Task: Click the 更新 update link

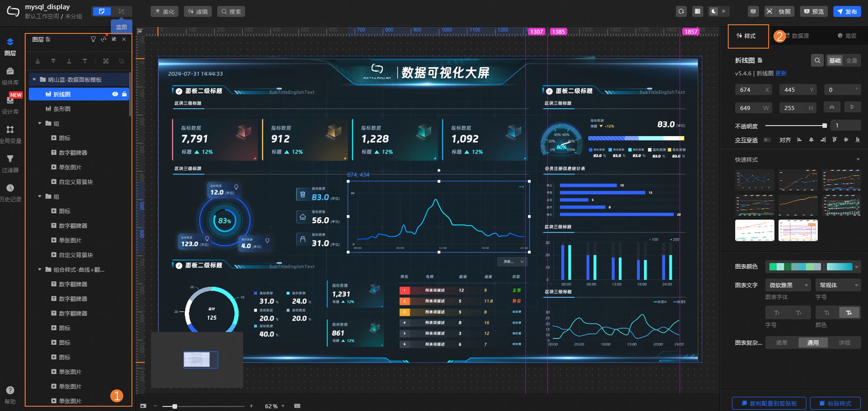Action: [x=781, y=73]
